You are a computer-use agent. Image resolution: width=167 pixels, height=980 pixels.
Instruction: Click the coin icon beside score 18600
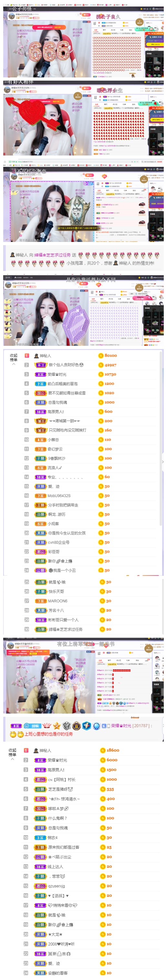click(103, 750)
